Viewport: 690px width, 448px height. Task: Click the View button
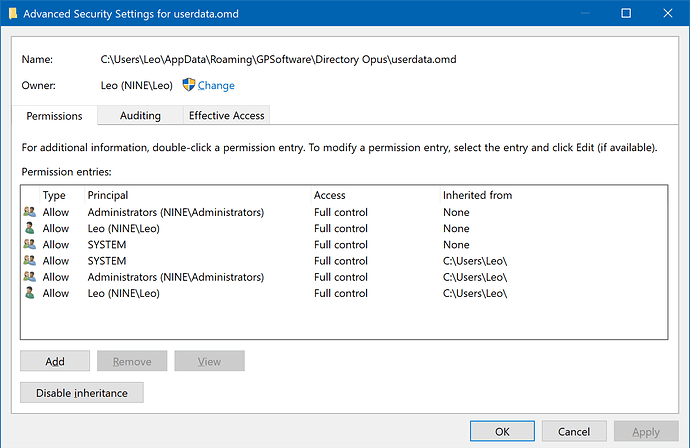209,361
